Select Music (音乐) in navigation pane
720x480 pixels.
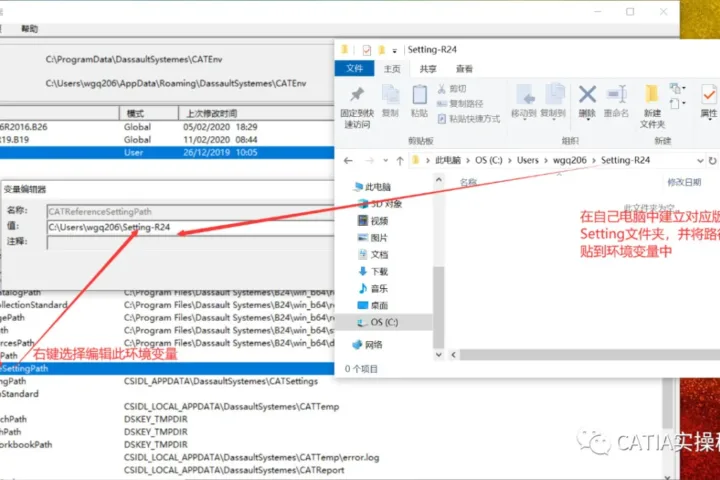[373, 288]
